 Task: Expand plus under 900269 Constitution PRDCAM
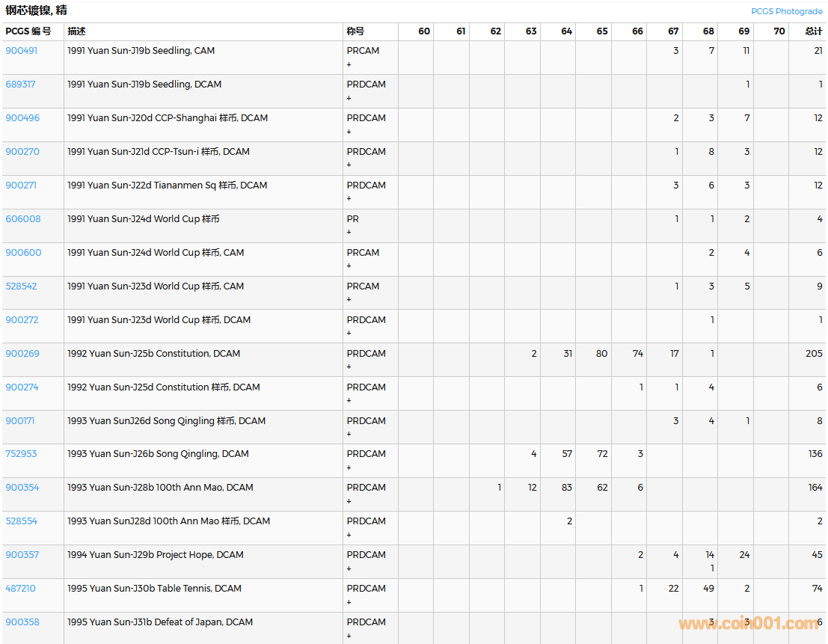pyautogui.click(x=349, y=367)
